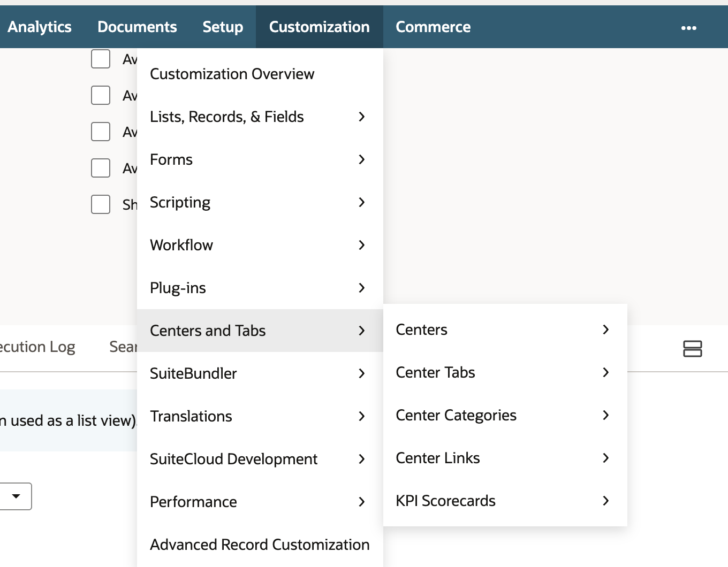The image size is (728, 567).
Task: Select Centers in the submenu
Action: (505, 330)
